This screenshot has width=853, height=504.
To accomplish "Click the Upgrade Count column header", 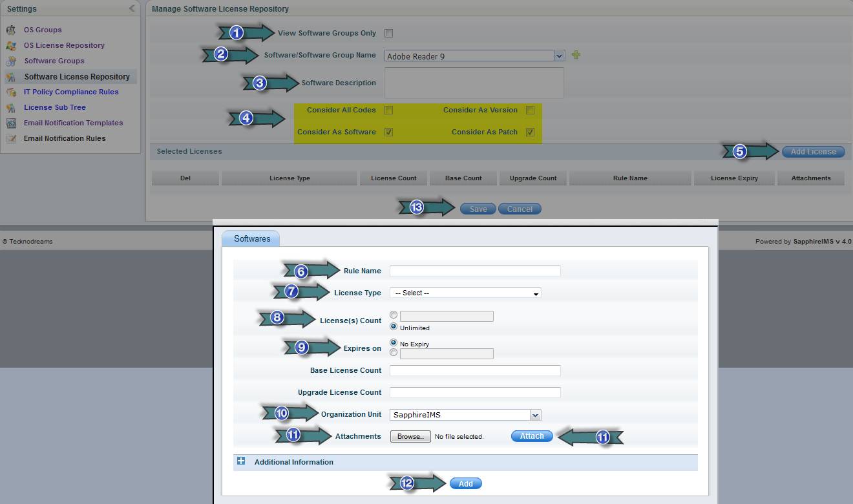I will coord(533,178).
